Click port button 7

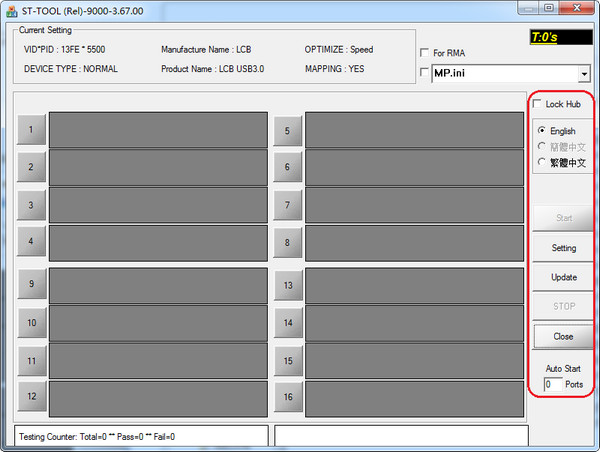click(x=288, y=205)
